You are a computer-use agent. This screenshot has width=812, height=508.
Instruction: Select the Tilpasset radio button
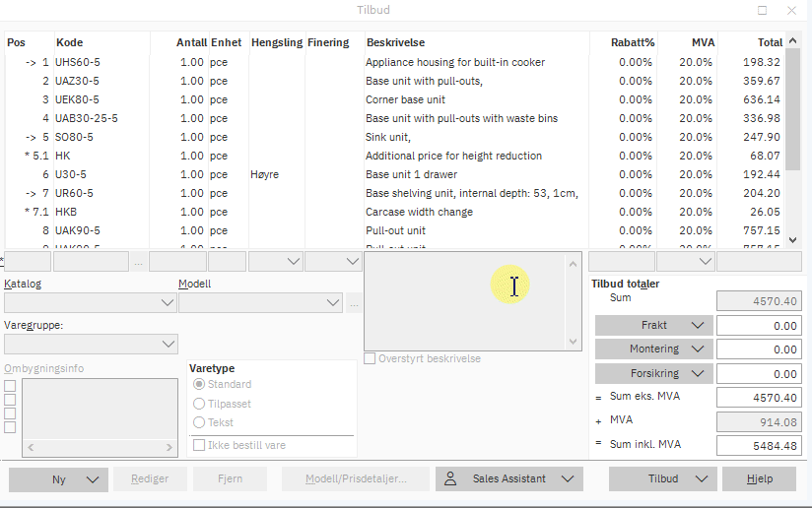[x=200, y=404]
